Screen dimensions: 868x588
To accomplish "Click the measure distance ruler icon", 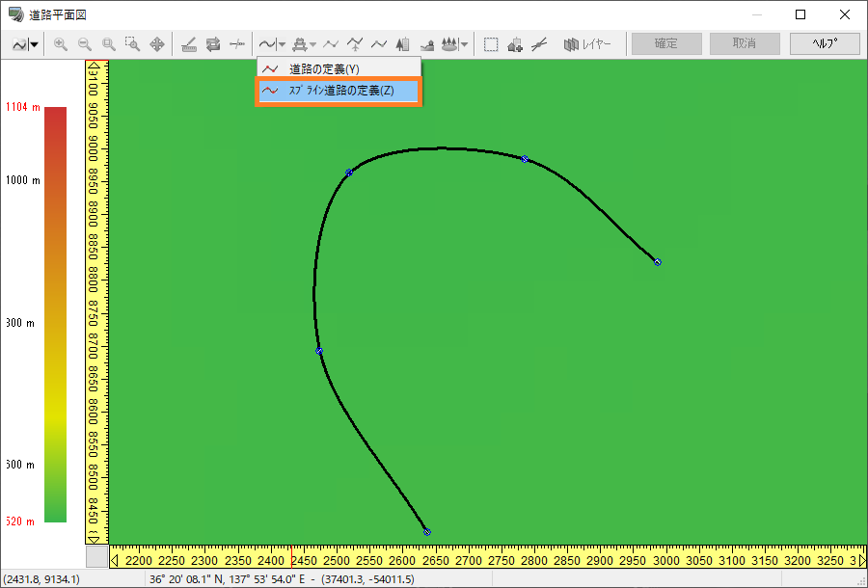I will pos(189,44).
